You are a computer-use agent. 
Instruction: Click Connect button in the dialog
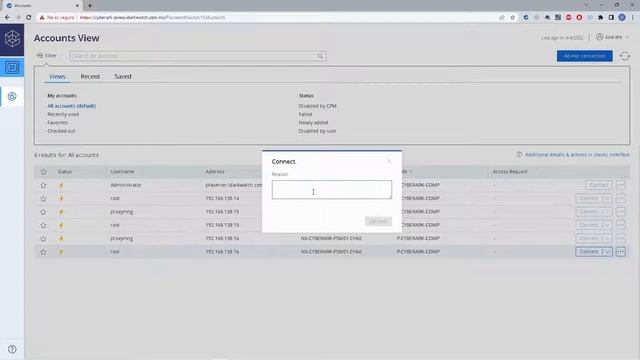tap(378, 221)
